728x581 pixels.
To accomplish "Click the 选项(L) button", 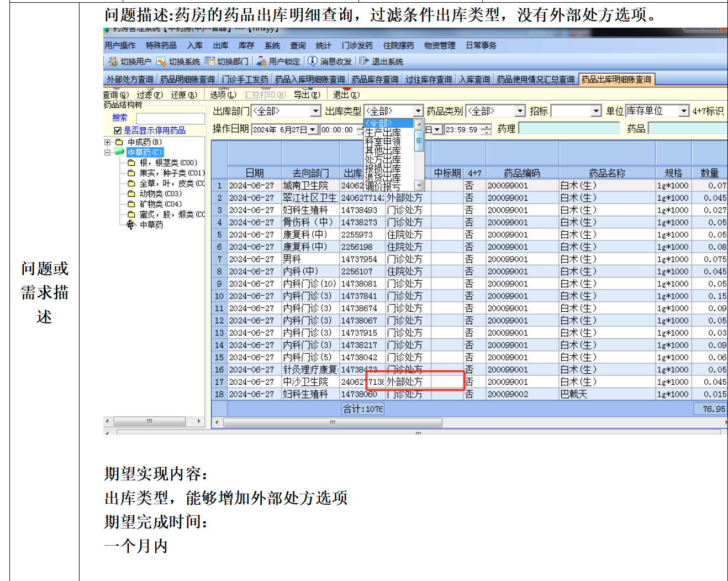I will [x=223, y=95].
